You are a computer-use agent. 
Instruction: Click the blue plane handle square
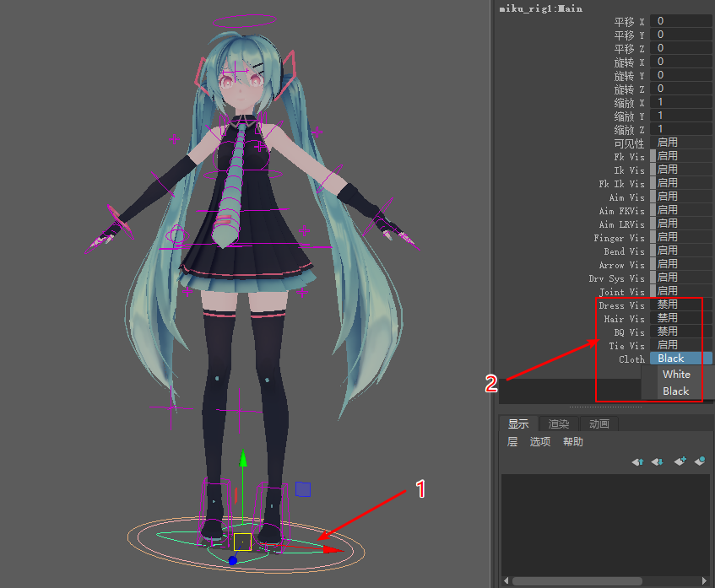(303, 489)
